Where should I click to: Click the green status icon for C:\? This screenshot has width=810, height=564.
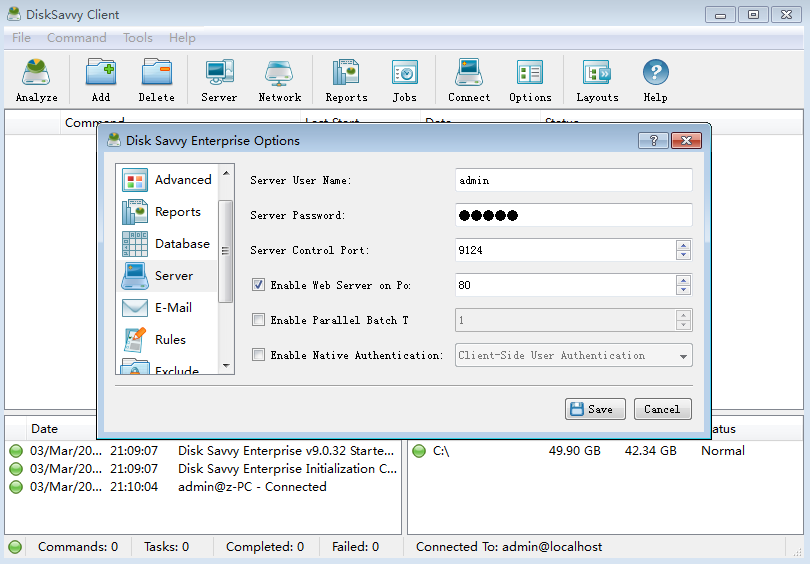[x=419, y=451]
